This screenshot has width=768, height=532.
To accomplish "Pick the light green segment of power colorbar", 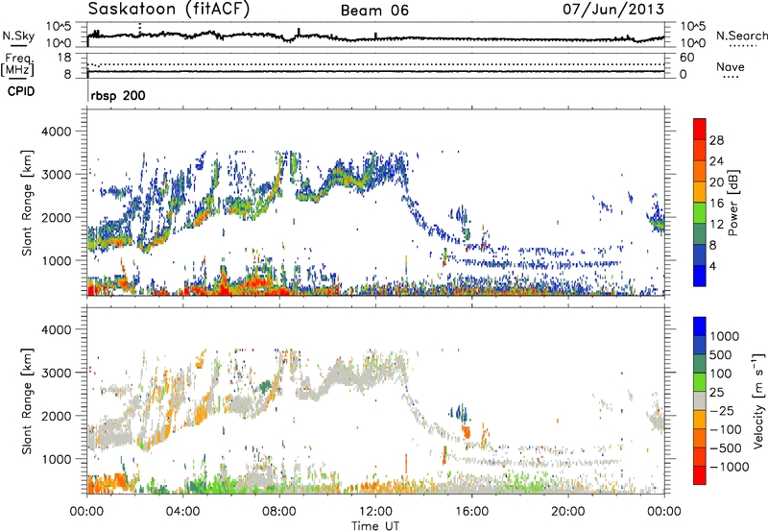I will (700, 213).
